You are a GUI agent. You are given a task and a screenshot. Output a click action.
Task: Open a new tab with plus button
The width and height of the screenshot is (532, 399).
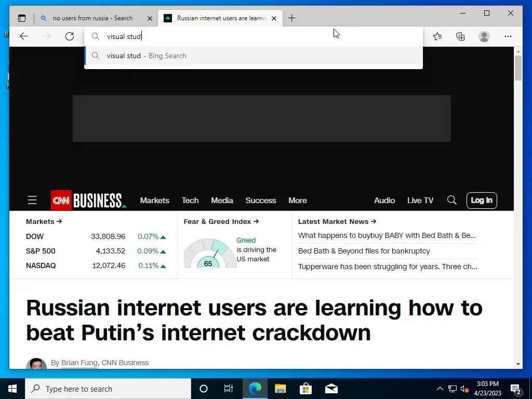(x=291, y=18)
